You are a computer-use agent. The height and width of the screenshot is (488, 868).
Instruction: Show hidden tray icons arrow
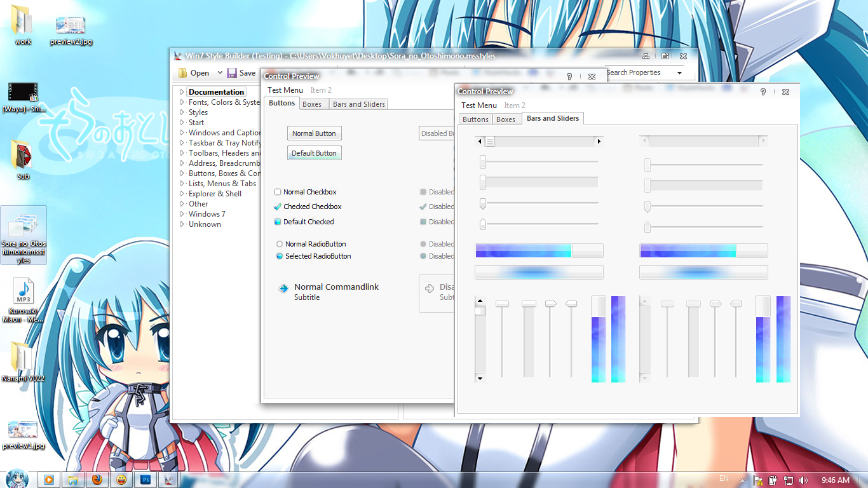(x=742, y=480)
